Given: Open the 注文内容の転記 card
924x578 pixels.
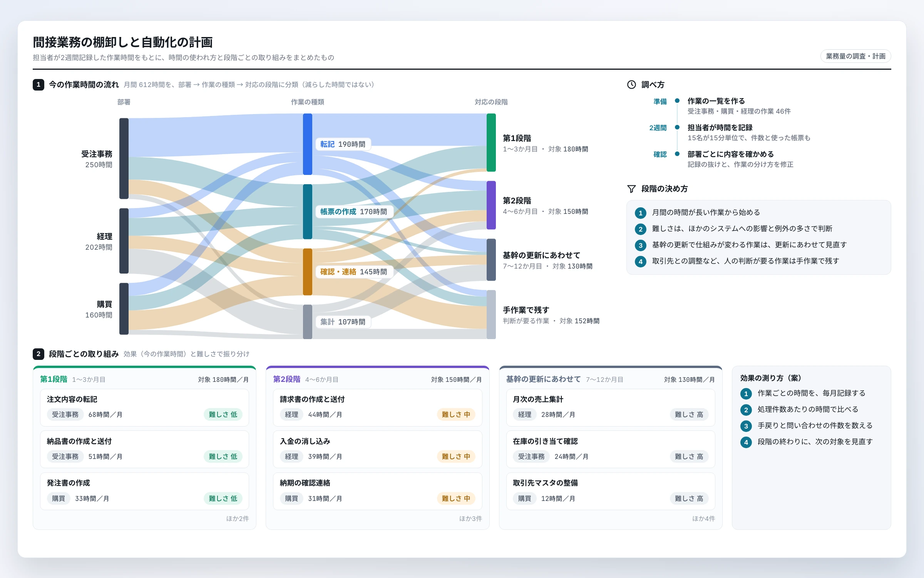Looking at the screenshot, I should [144, 408].
